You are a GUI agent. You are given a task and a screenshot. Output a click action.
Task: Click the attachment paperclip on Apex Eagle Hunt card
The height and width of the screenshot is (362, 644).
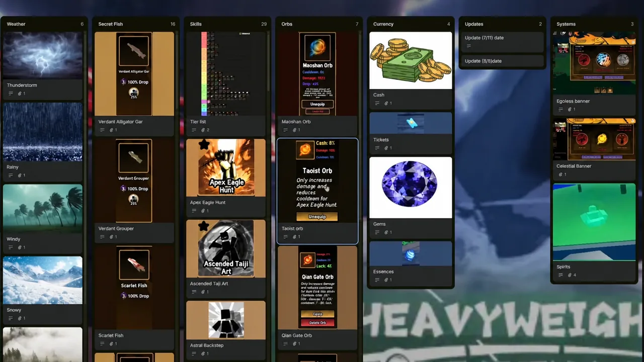point(203,211)
